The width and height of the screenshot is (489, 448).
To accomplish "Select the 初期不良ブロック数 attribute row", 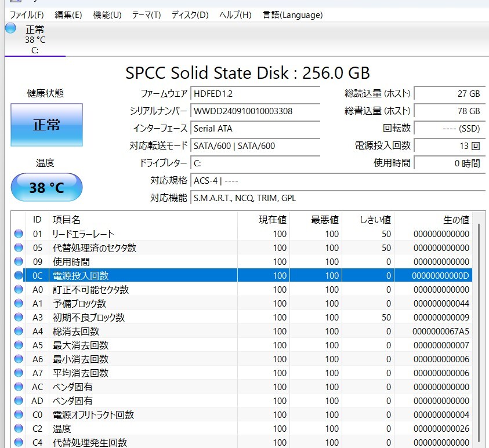I will click(242, 317).
